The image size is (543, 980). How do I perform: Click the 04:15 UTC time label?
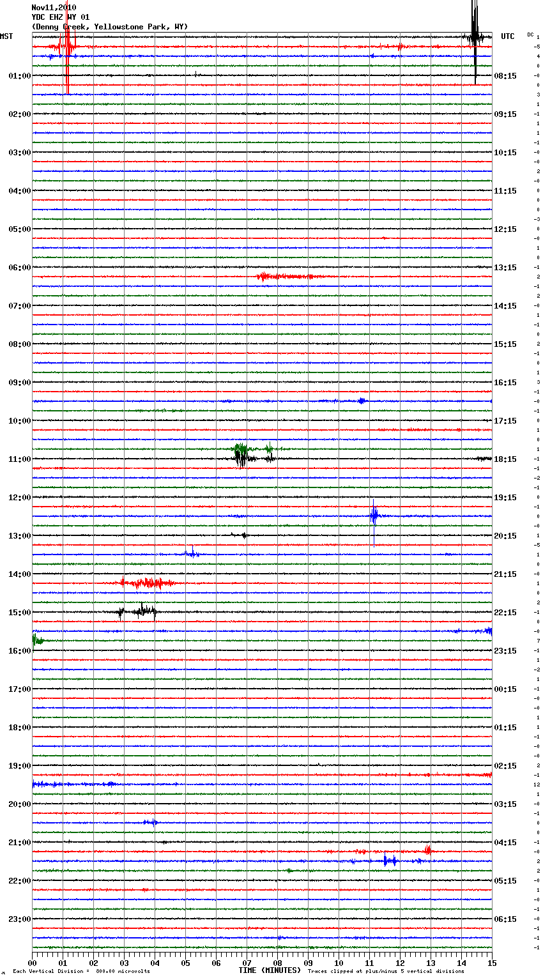pos(505,843)
